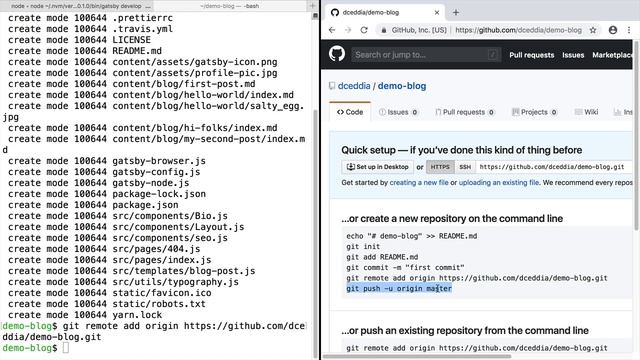Switch to the demo-blog bash Terminal tab
This screenshot has width=640, height=360.
point(230,6)
